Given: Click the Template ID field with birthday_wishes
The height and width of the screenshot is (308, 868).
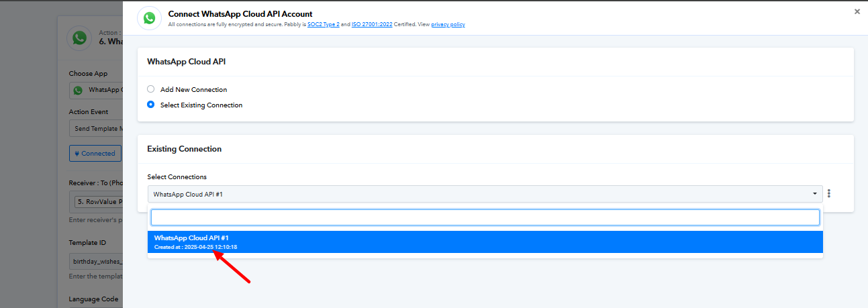Looking at the screenshot, I should tap(96, 262).
